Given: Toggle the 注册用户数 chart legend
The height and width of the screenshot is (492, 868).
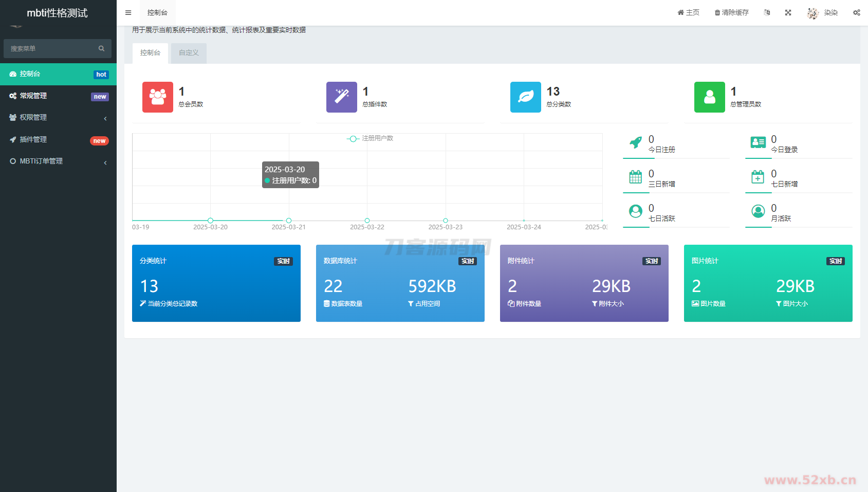Looking at the screenshot, I should (x=370, y=138).
